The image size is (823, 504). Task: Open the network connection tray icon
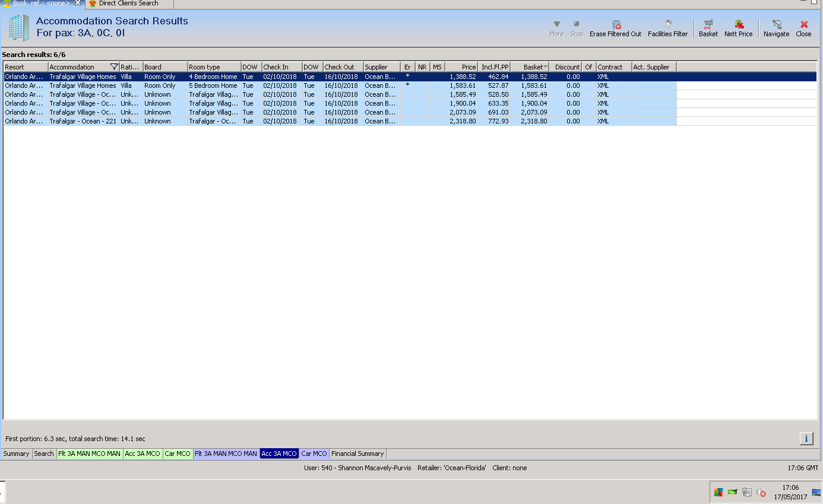point(747,492)
